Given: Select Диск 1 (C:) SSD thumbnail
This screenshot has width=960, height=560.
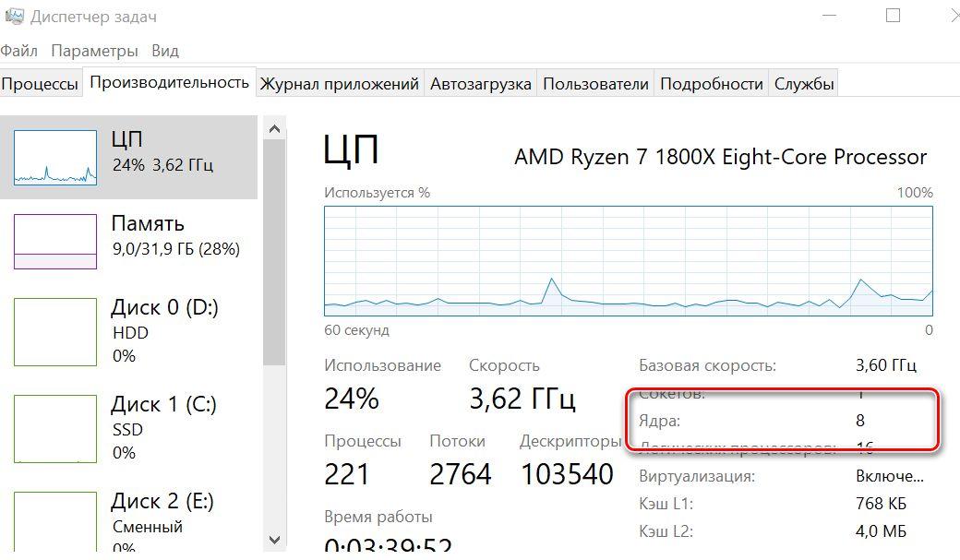Looking at the screenshot, I should [x=55, y=428].
